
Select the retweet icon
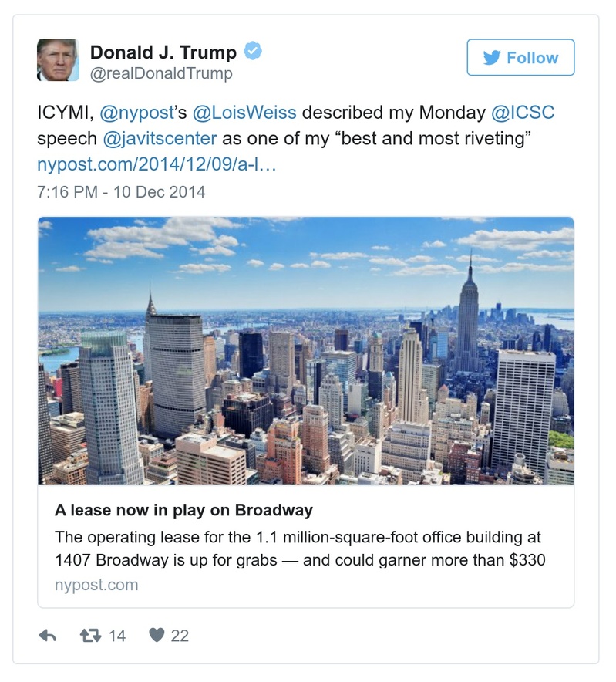[x=89, y=635]
